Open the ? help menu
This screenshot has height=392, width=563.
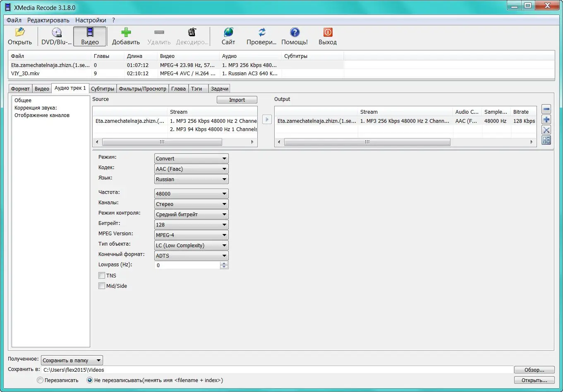[x=114, y=20]
